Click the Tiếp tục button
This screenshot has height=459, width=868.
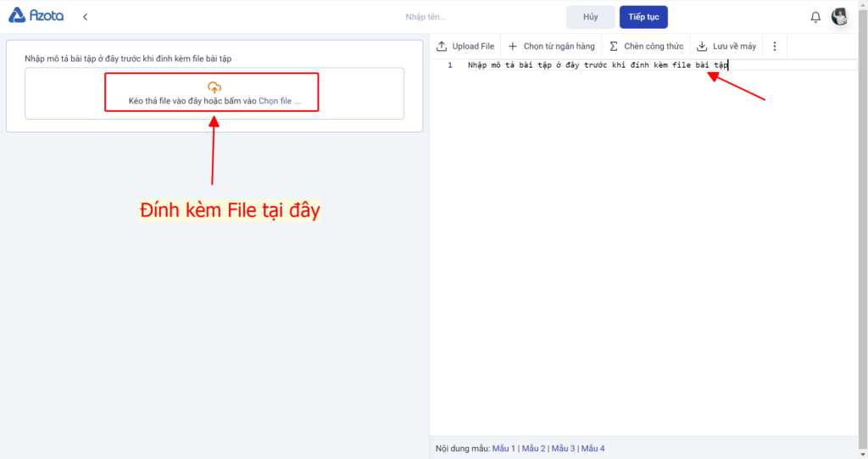[x=643, y=17]
